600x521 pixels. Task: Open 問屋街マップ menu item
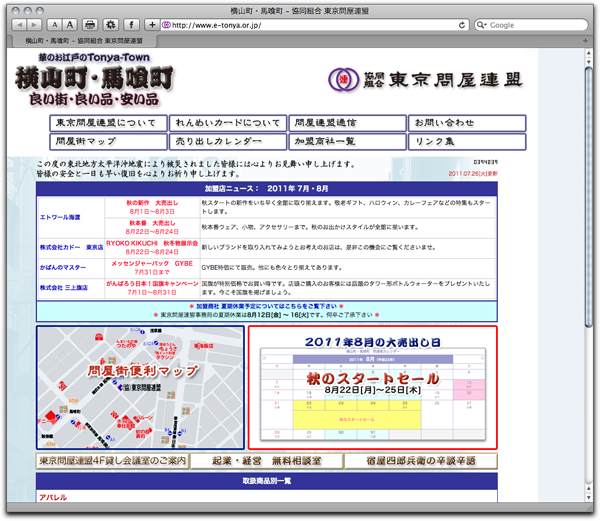pos(108,142)
